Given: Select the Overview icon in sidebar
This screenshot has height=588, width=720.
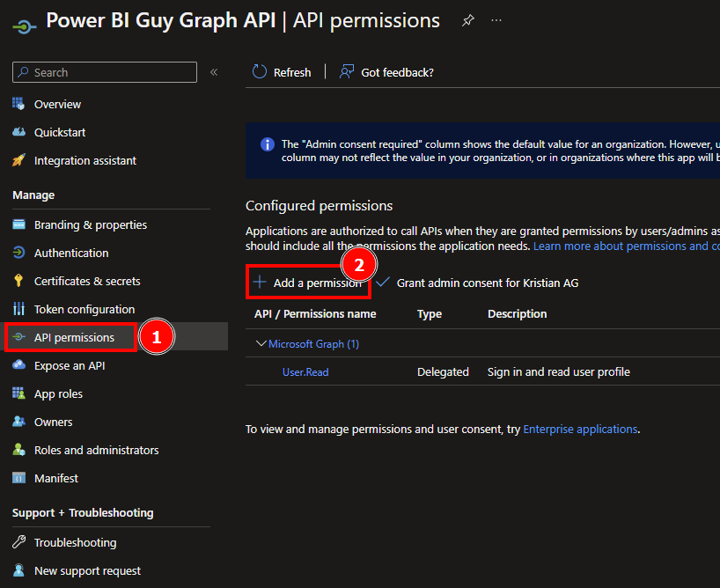Looking at the screenshot, I should coord(19,104).
